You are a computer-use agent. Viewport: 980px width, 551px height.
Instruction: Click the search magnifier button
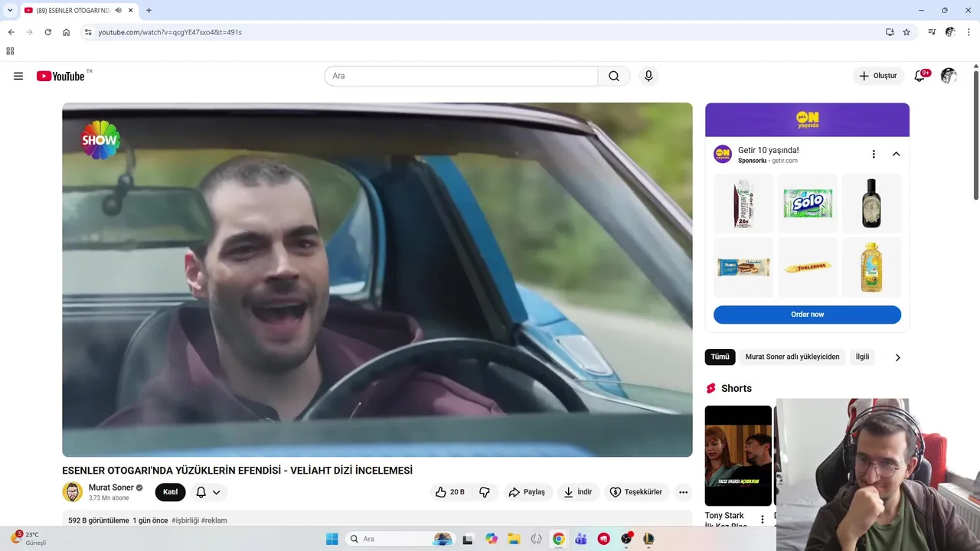614,76
